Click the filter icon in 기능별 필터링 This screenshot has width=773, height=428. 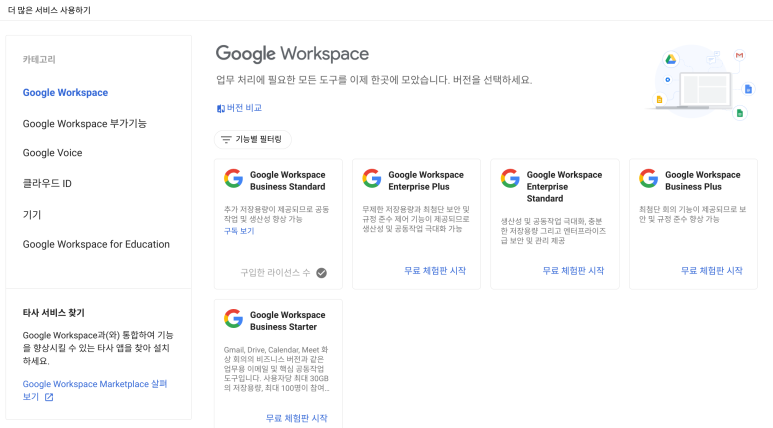pos(226,140)
